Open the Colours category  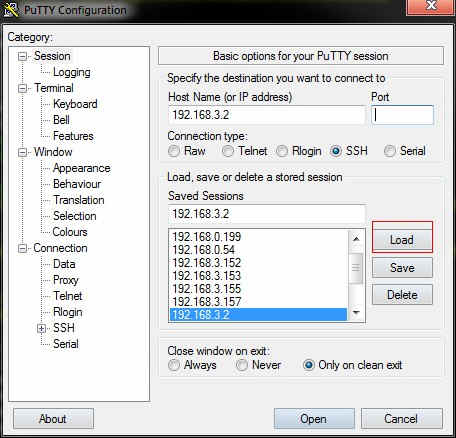coord(70,232)
